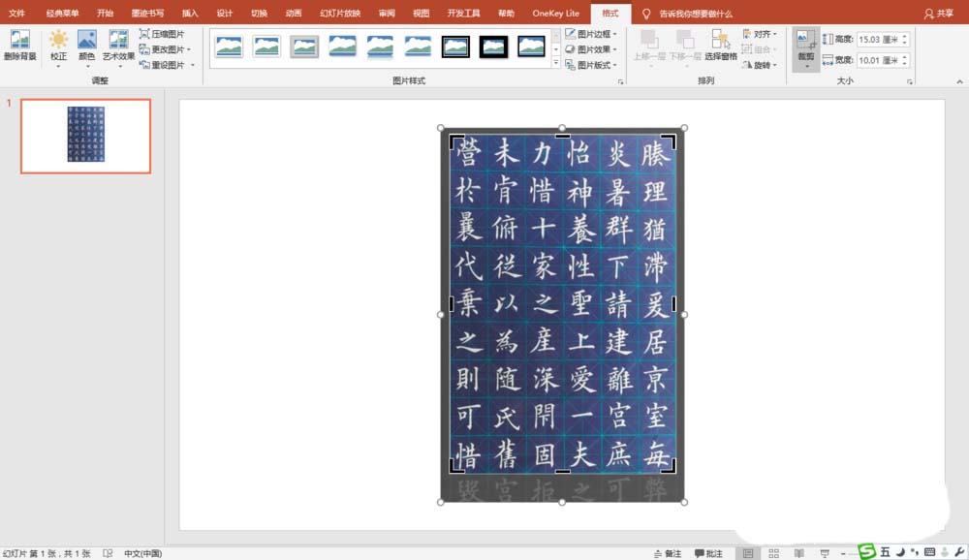Image resolution: width=969 pixels, height=560 pixels.
Task: Open the Classic Menu (经典菜单) tab
Action: point(62,13)
